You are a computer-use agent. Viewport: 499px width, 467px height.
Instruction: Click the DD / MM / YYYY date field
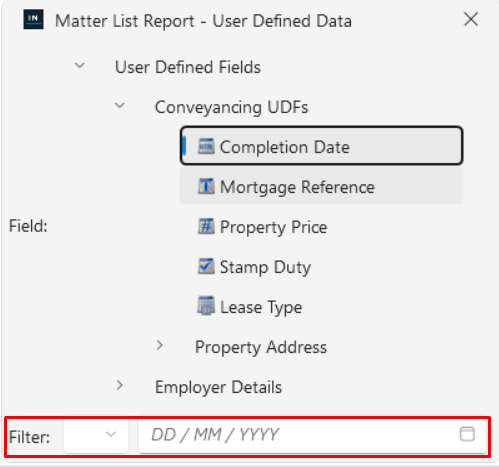(x=312, y=435)
